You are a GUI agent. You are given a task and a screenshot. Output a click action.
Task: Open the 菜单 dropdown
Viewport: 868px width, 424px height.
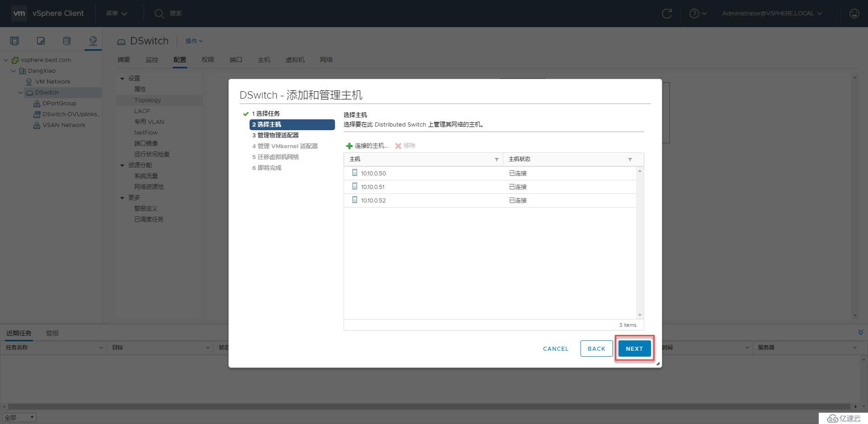[x=117, y=14]
